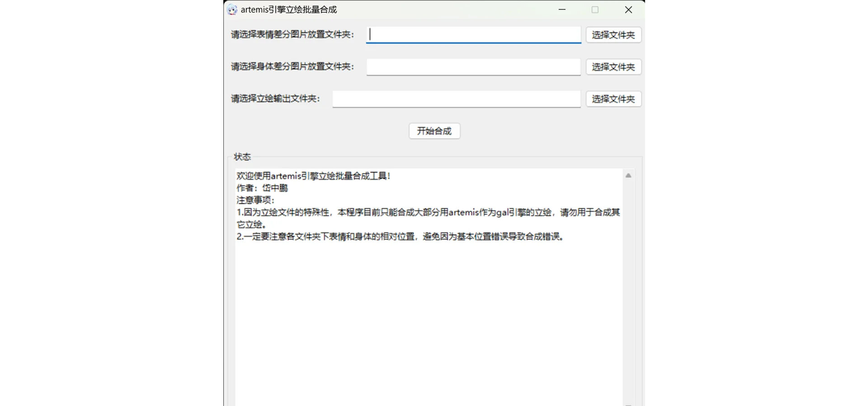
Task: Click the 请选择表情差分图片放置文件夹 label
Action: (x=292, y=35)
